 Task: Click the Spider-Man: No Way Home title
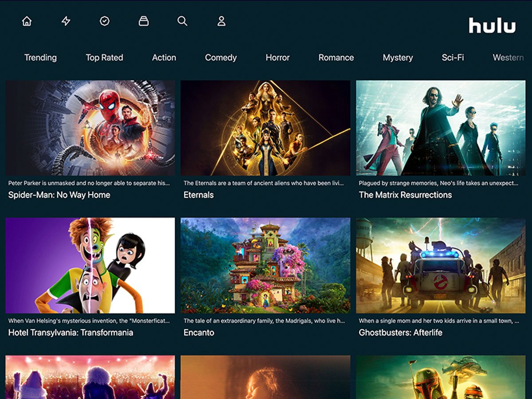[x=59, y=195]
